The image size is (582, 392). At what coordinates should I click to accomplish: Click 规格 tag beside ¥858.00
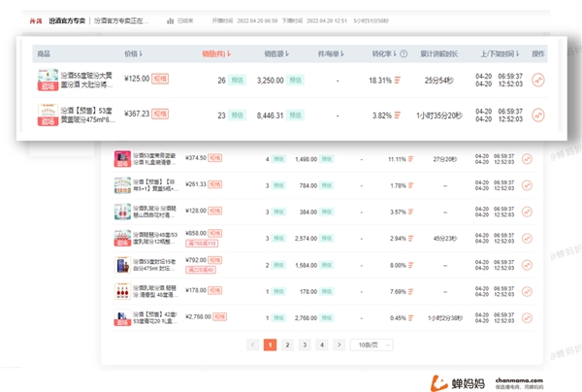pos(215,233)
